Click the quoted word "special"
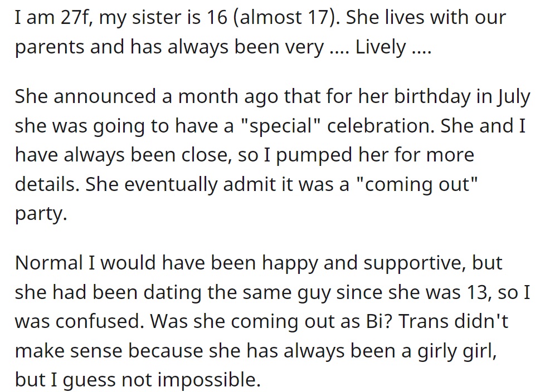The image size is (545, 392). tap(282, 126)
